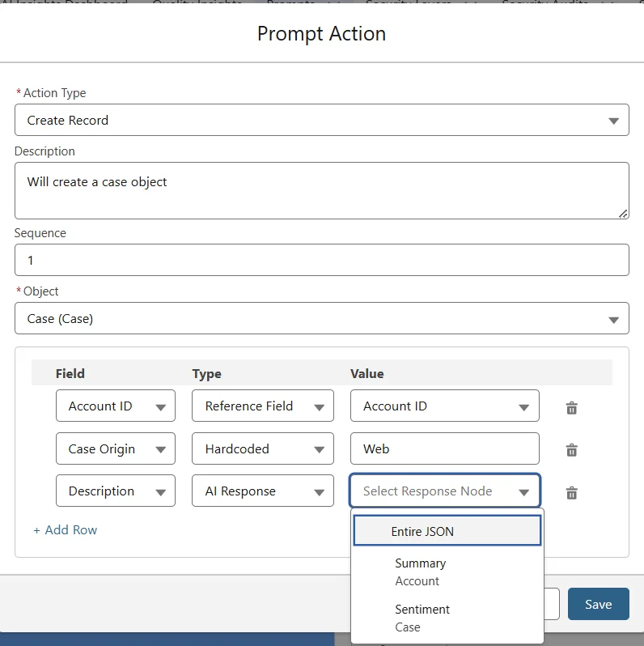Open the Case Origin field dropdown
The image size is (644, 646).
click(116, 448)
